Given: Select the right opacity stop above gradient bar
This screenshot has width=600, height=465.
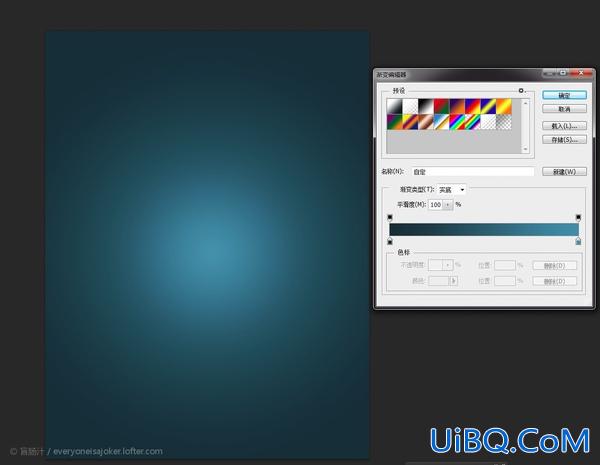Looking at the screenshot, I should click(578, 218).
